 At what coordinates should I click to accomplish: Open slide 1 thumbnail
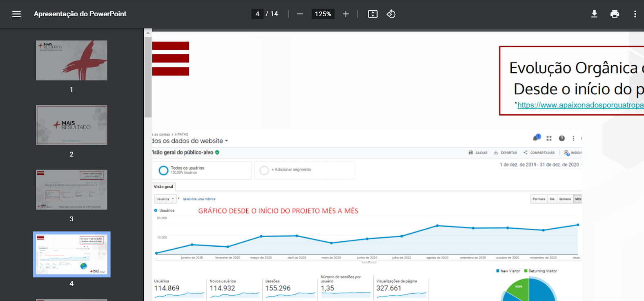(71, 60)
